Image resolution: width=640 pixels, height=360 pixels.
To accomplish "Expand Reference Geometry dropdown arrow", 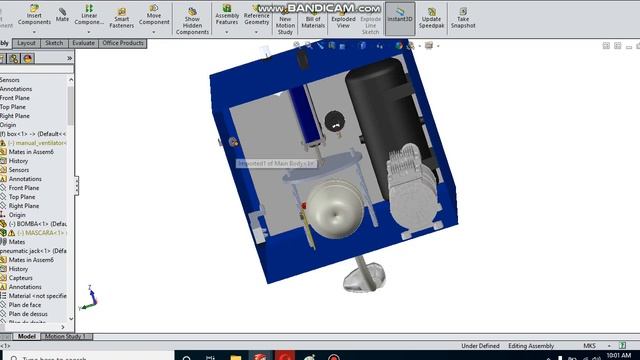I will tap(256, 32).
